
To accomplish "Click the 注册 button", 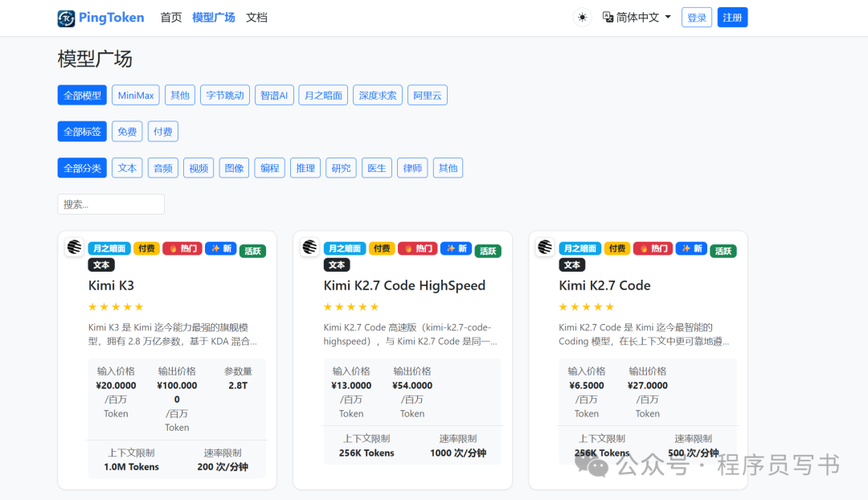I will point(732,18).
